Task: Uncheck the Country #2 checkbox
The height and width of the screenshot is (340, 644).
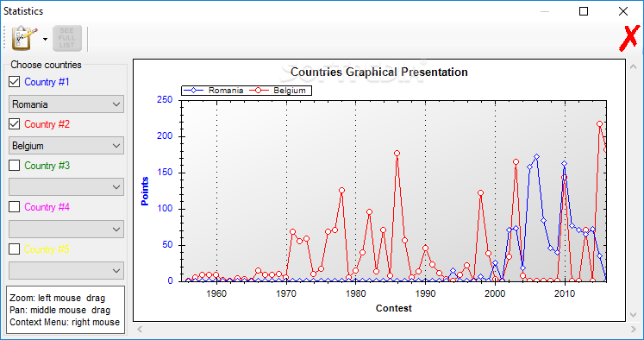Action: pyautogui.click(x=15, y=123)
